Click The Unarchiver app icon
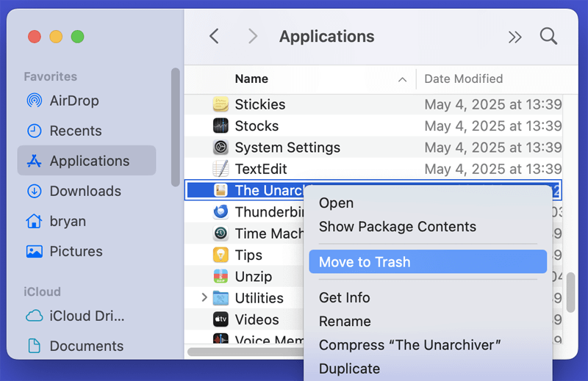The height and width of the screenshot is (381, 588). 220,190
